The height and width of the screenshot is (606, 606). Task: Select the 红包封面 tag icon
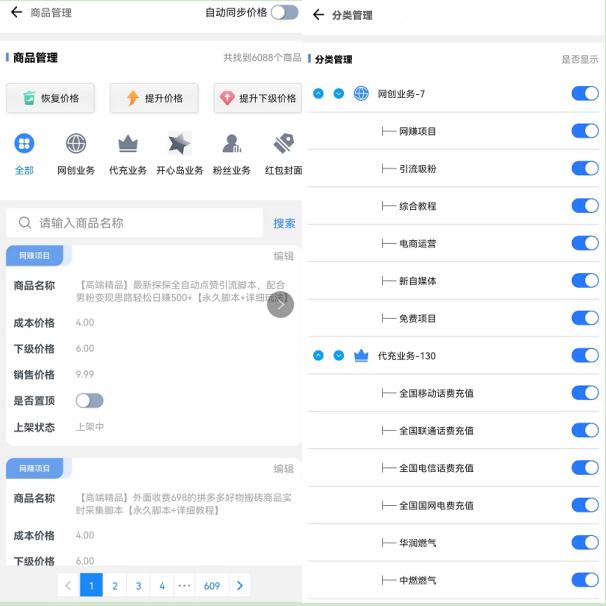[283, 144]
